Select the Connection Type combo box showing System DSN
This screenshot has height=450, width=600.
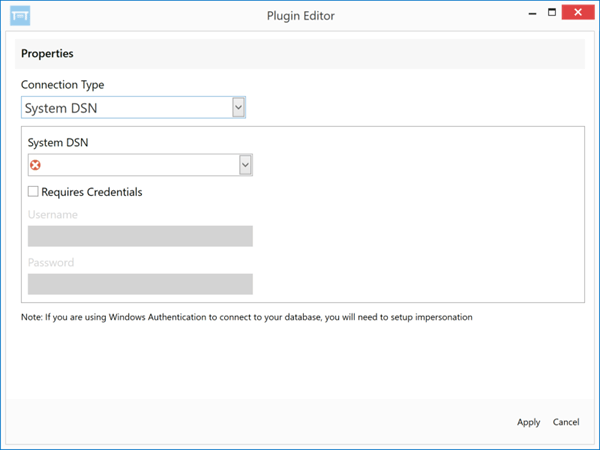pyautogui.click(x=133, y=108)
